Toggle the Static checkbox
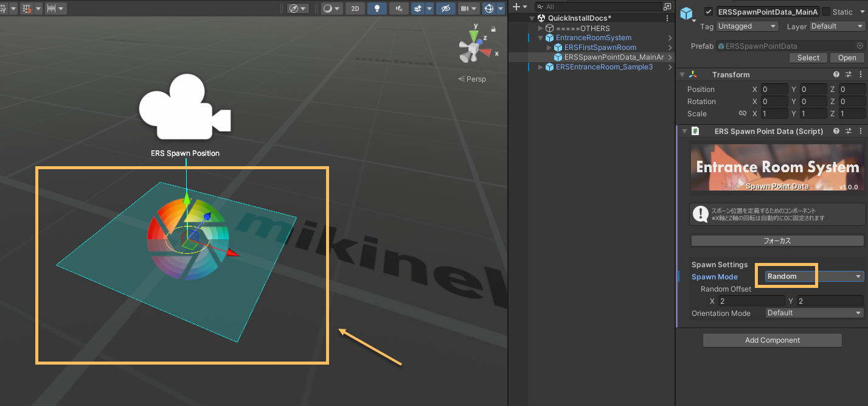868x406 pixels. (825, 12)
